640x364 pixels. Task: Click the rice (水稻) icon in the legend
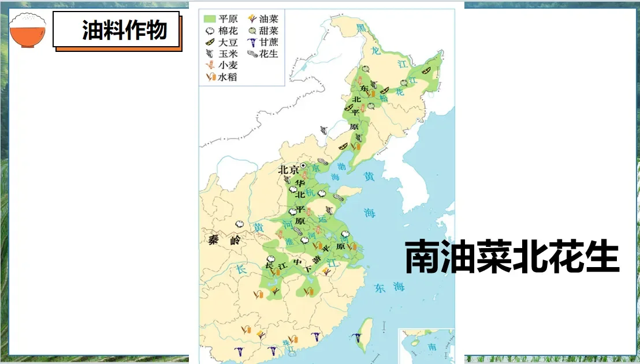[x=210, y=76]
